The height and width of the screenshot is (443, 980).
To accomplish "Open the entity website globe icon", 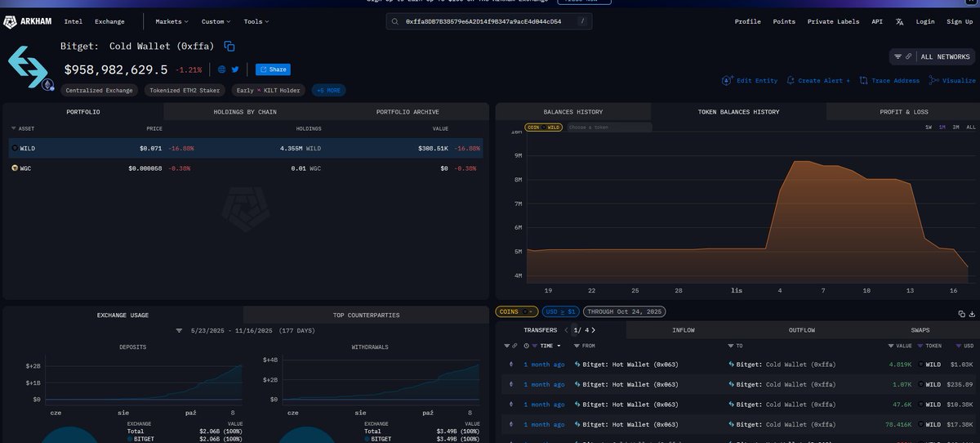I will [x=222, y=70].
